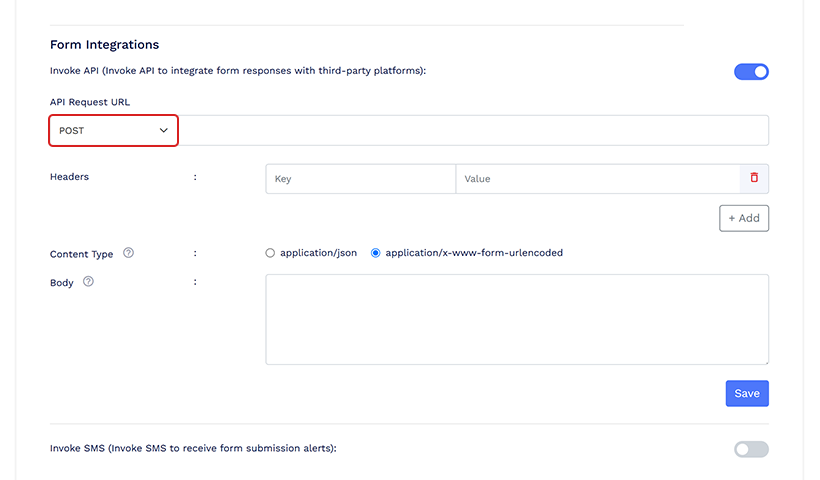Disable the Invoke API toggle
This screenshot has height=480, width=820.
tap(751, 71)
